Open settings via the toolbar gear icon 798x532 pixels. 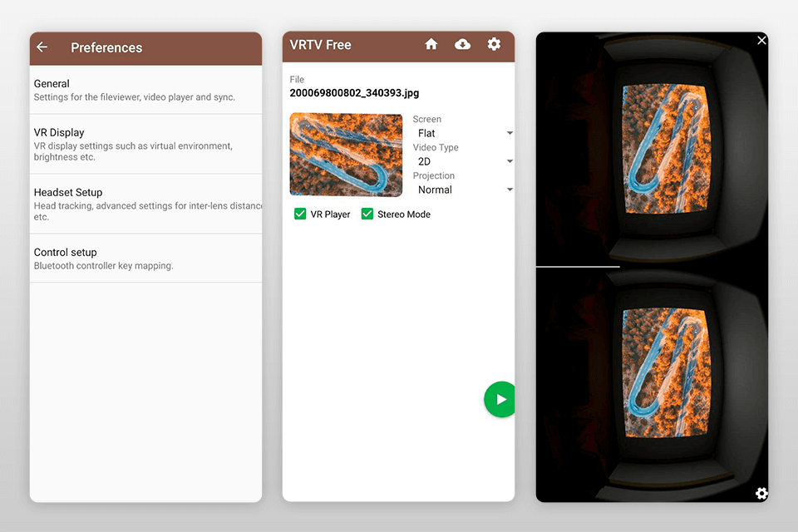pyautogui.click(x=495, y=44)
